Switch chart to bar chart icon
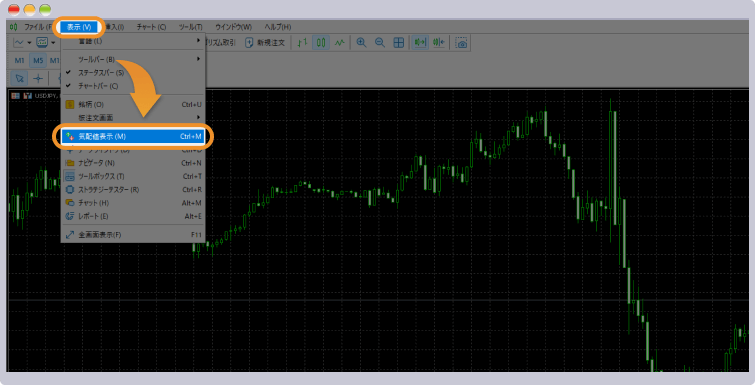Screen dimensions: 755x385 [302, 43]
